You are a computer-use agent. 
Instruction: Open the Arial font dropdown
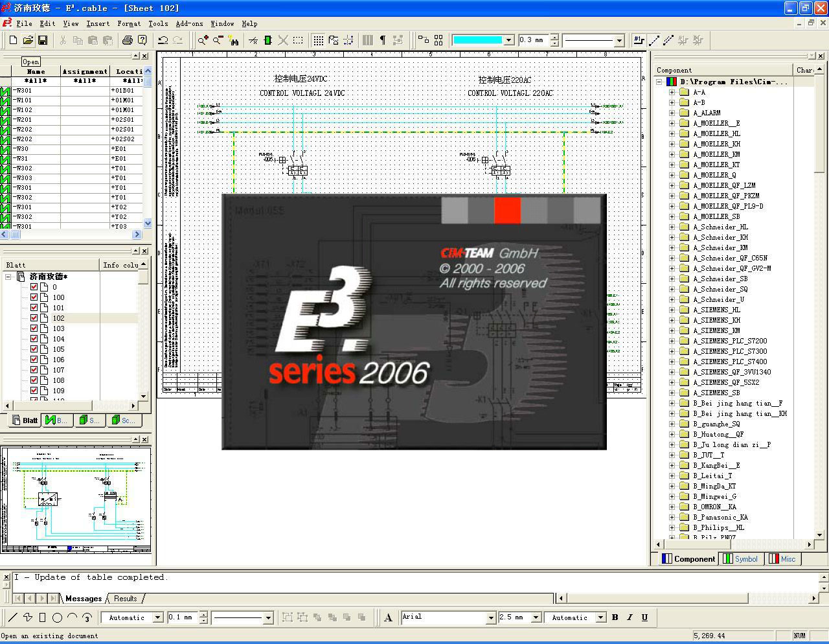point(490,618)
